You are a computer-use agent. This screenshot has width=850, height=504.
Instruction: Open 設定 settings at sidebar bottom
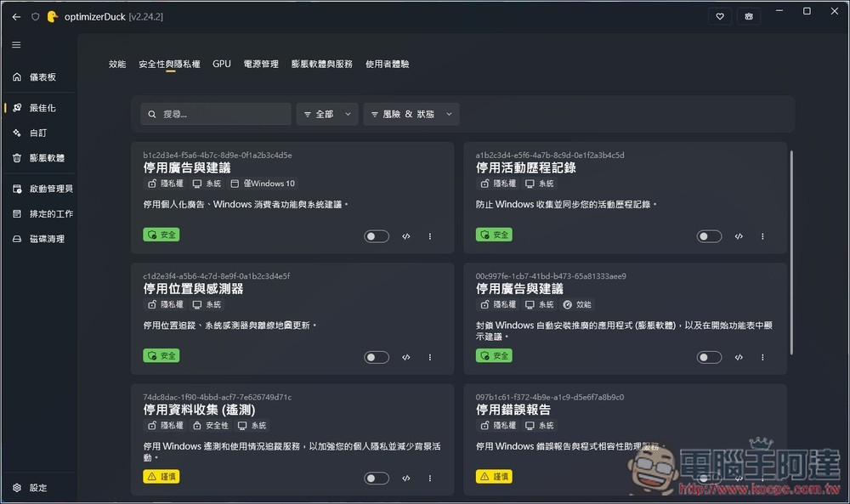[39, 488]
